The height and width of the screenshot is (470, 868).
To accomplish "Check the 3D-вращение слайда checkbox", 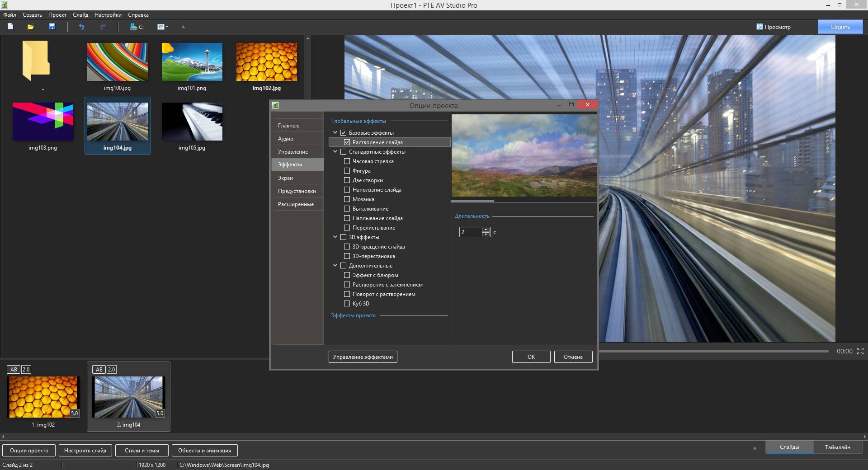I will pos(347,247).
